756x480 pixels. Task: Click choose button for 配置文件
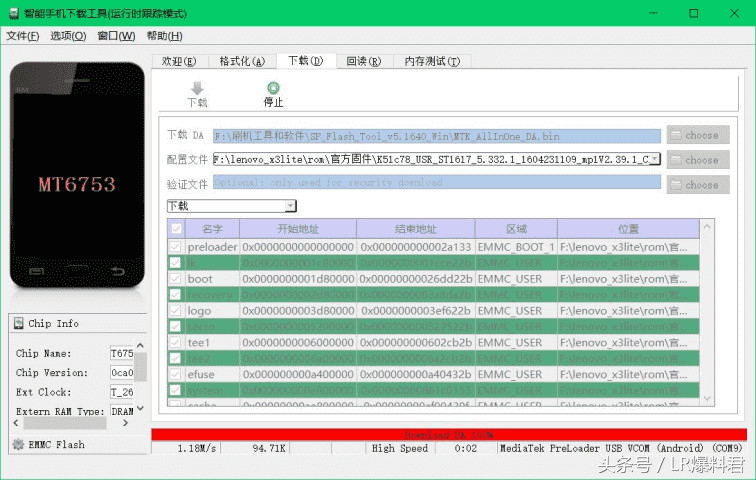(698, 160)
